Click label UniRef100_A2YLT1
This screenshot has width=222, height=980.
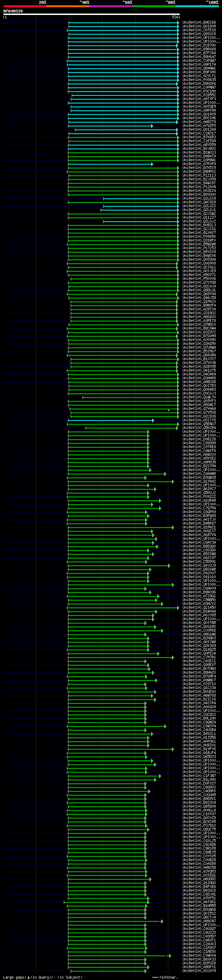pyautogui.click(x=199, y=76)
